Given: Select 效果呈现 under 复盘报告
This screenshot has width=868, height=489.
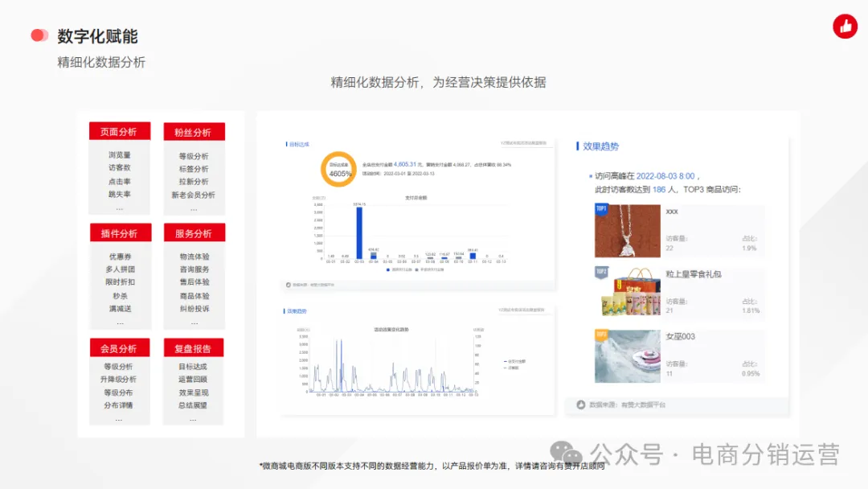Looking at the screenshot, I should (x=193, y=392).
